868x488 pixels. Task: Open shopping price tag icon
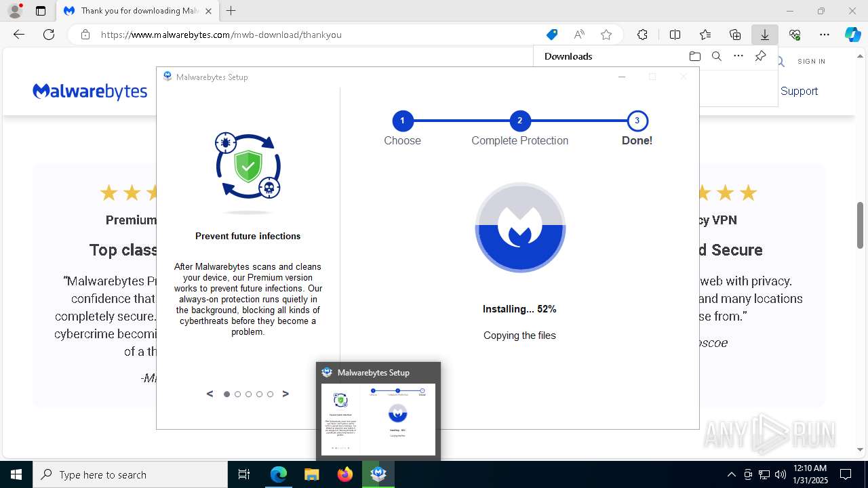click(552, 35)
